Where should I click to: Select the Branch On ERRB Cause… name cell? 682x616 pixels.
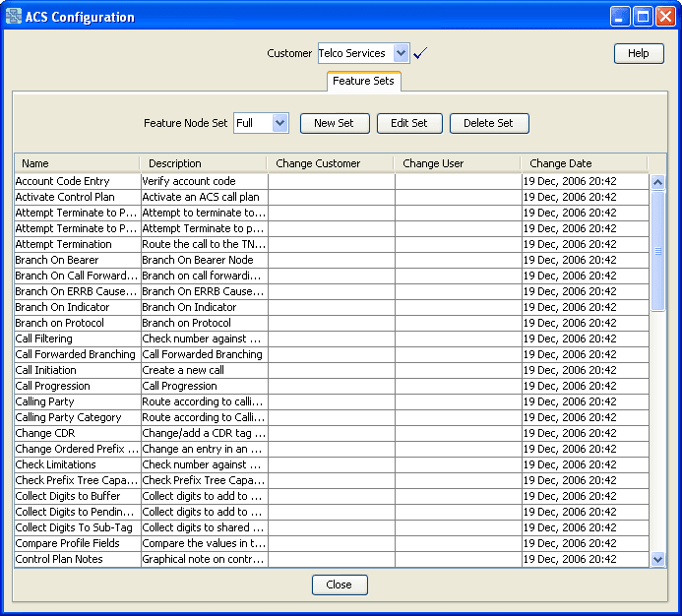click(78, 291)
